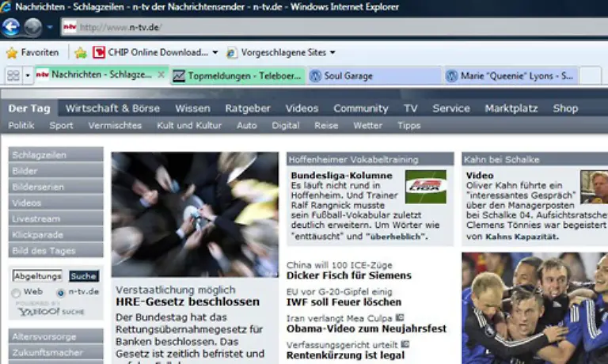Expand the CHIP Online Download dropdown arrow

click(x=215, y=52)
